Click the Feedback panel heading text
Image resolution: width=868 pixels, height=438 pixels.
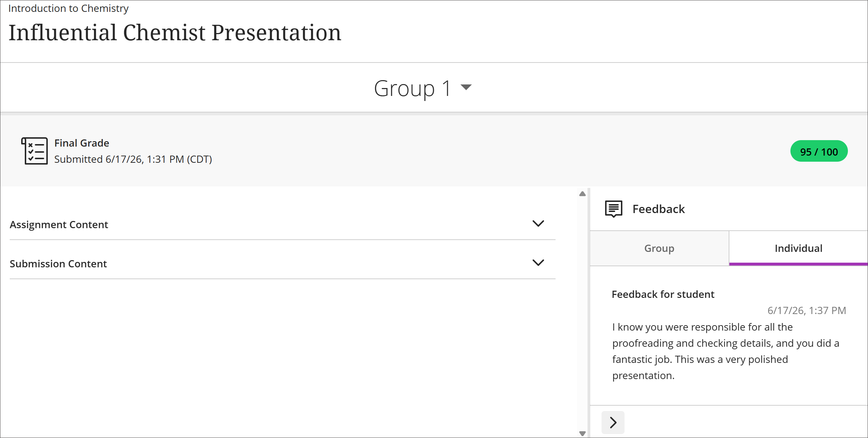click(659, 209)
